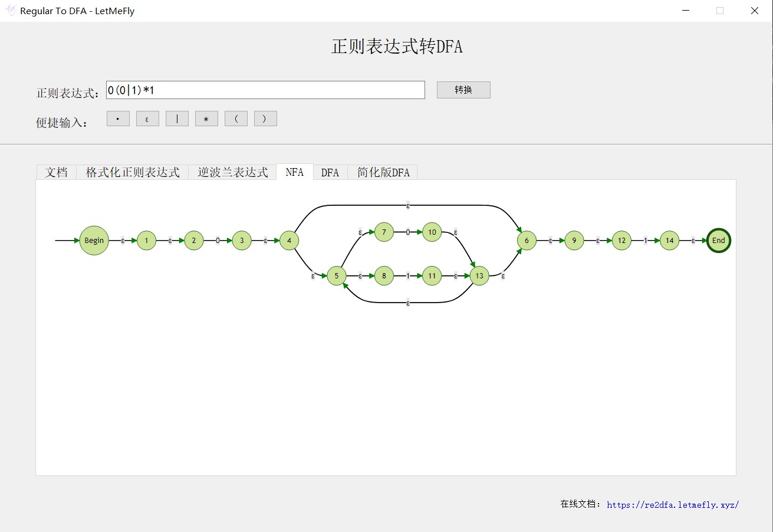Select graph node 2
Viewport: 773px width, 532px height.
[194, 241]
